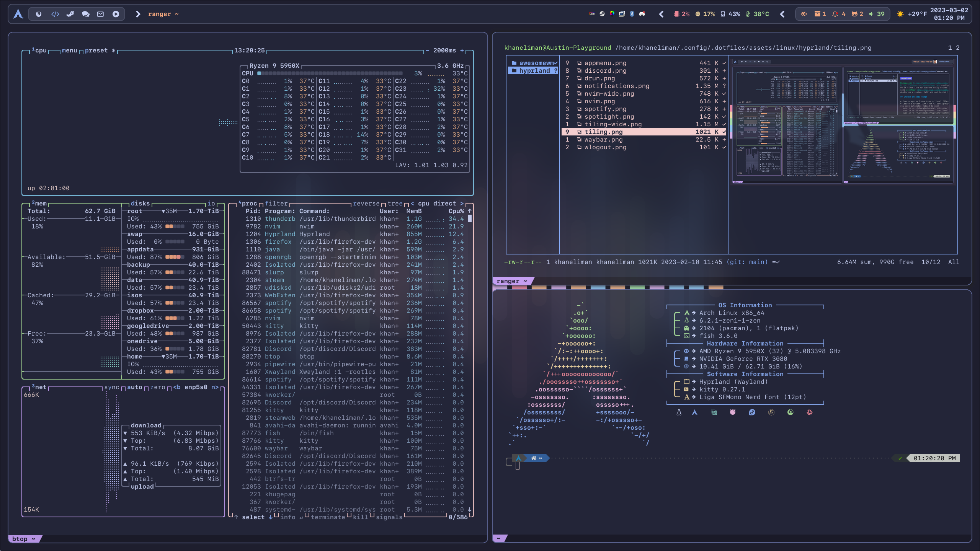This screenshot has width=980, height=551.
Task: Launch Firefox from the waybar
Action: [x=39, y=14]
